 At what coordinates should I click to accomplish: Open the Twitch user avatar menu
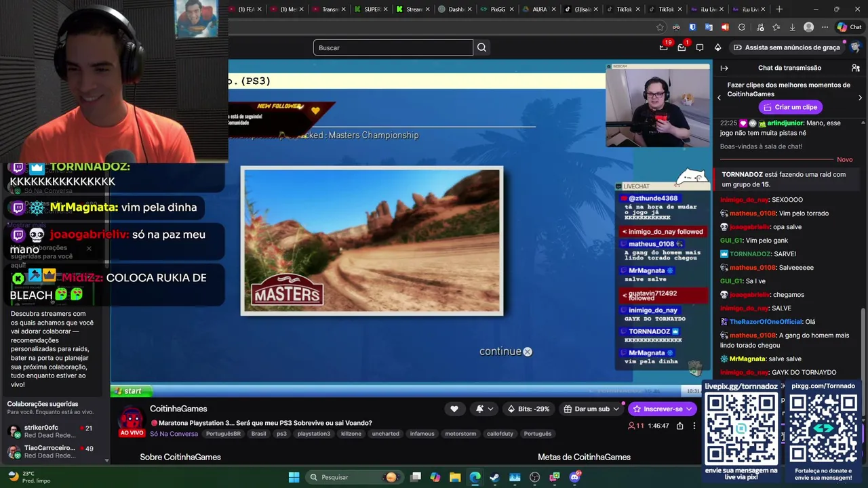tap(855, 47)
